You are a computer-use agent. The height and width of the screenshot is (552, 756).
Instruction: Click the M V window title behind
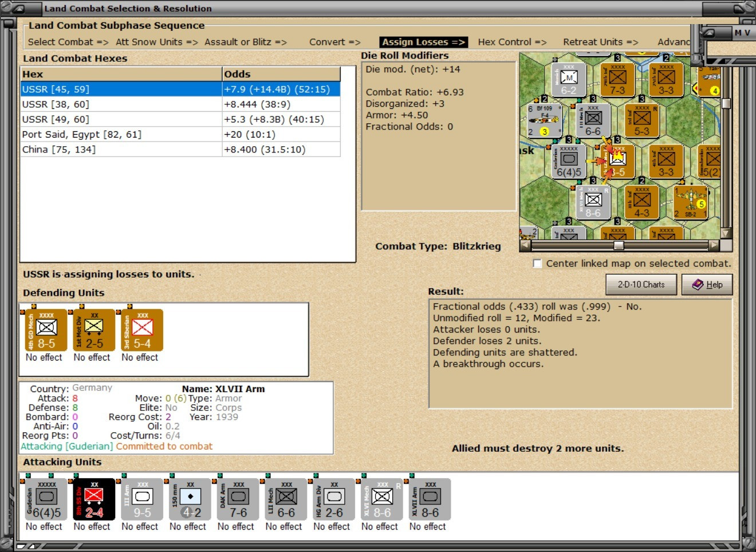[742, 33]
